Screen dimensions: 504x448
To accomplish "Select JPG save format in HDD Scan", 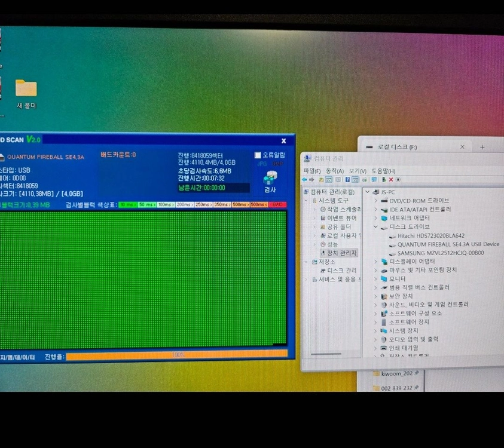I will [262, 164].
